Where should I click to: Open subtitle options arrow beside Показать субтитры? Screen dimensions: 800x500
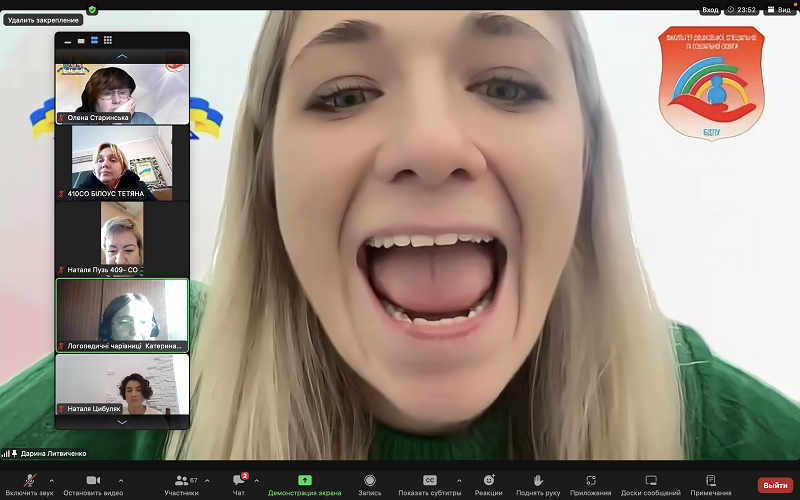coord(459,481)
